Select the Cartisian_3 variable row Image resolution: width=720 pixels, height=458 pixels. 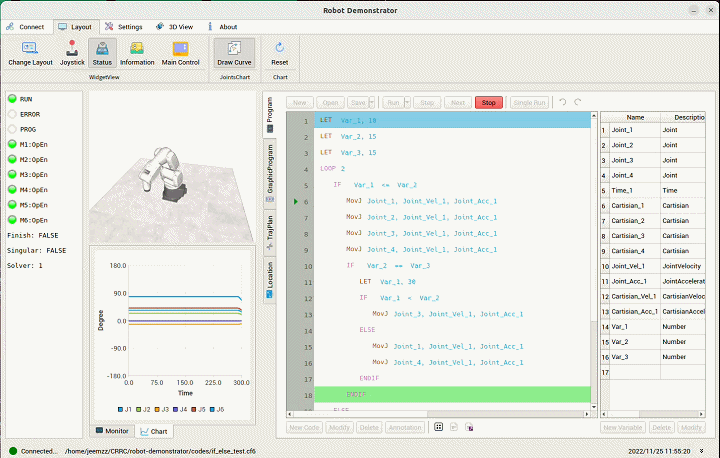coord(652,236)
